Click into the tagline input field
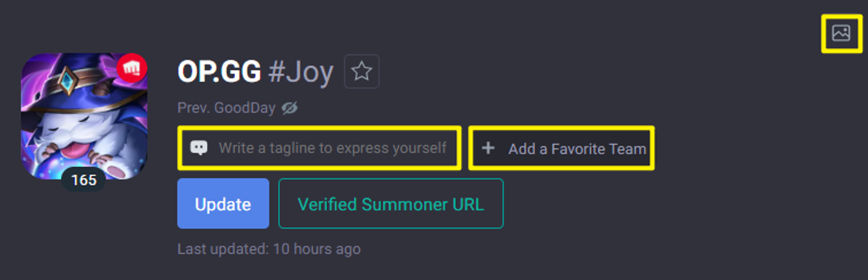 pos(319,148)
